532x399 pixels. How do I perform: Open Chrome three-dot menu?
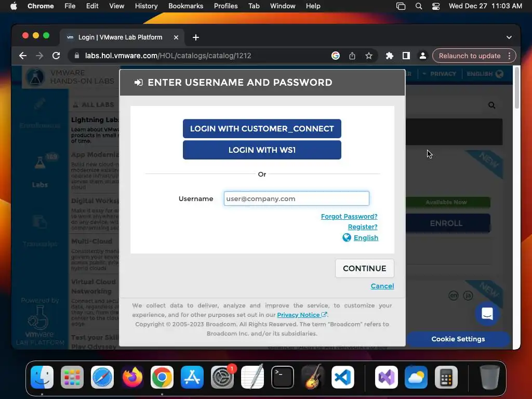(x=509, y=56)
